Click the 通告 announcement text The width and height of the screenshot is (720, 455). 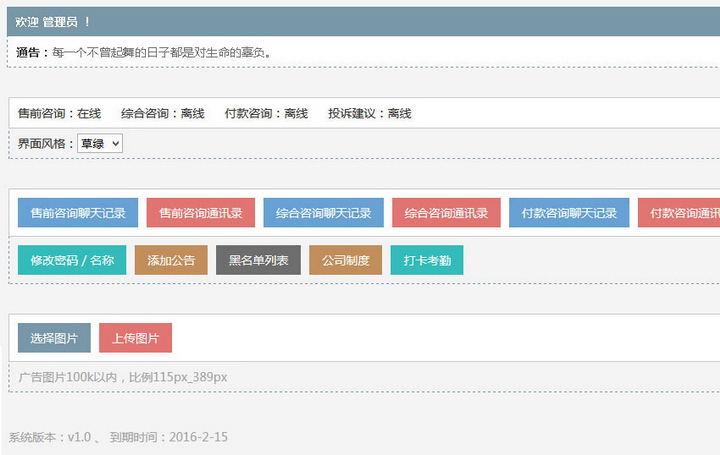coord(144,52)
